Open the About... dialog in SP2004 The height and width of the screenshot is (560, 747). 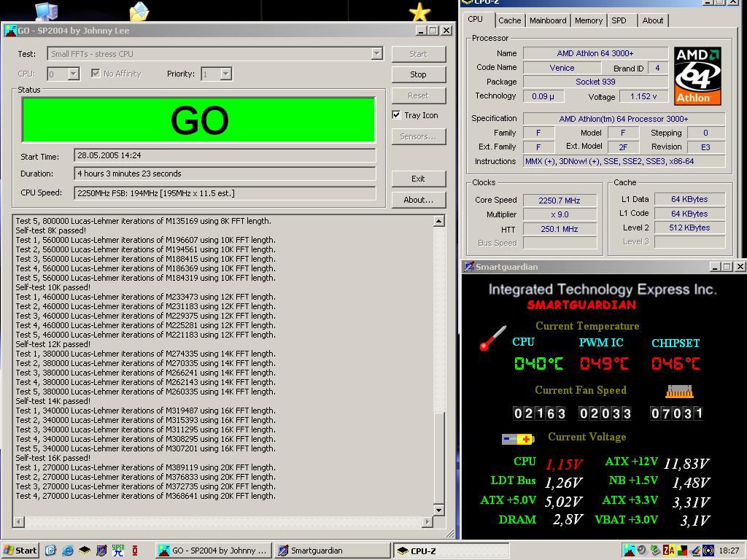coord(418,200)
